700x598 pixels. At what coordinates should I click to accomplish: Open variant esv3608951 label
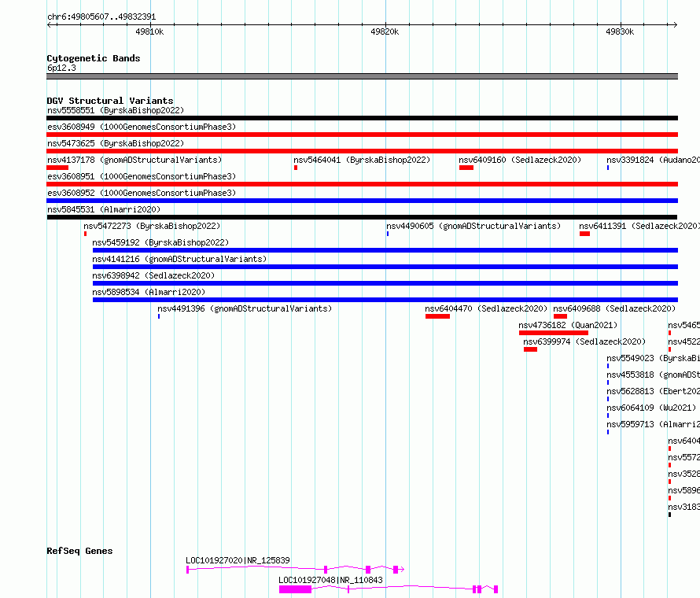[x=142, y=176]
